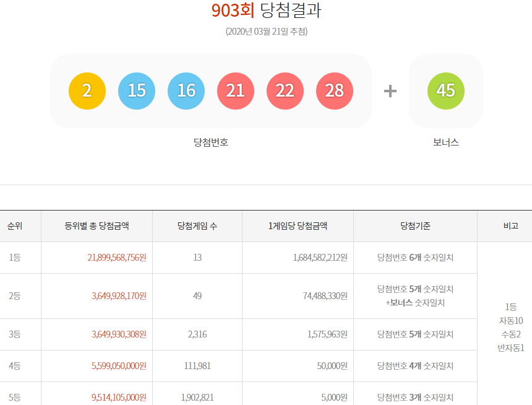Click the green bonus ball 45

[446, 91]
